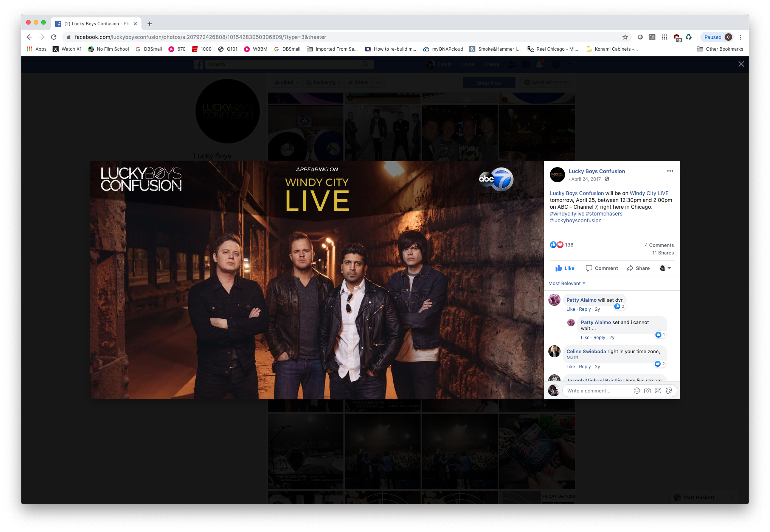Click the Create link in Facebook header
Image resolution: width=770 pixels, height=532 pixels.
491,64
